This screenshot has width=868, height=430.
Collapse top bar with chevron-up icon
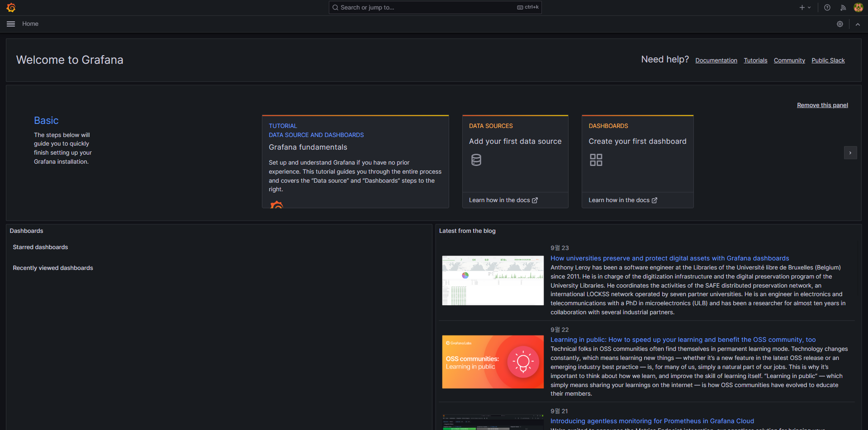858,24
